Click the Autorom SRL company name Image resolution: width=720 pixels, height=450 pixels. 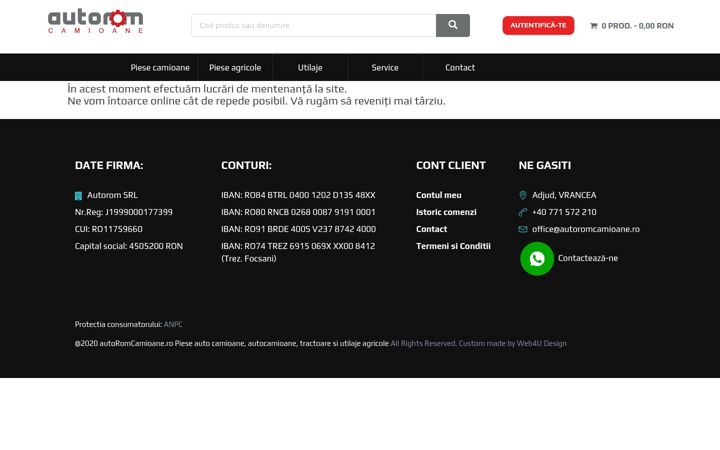coord(112,195)
